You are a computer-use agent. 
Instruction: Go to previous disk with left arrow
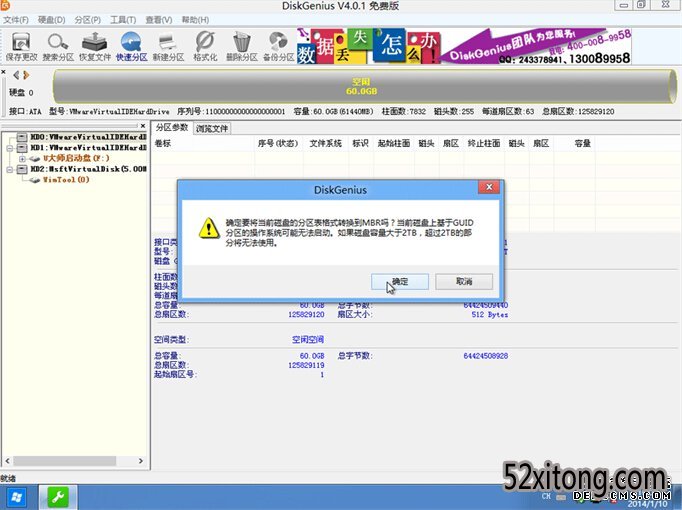tap(16, 75)
